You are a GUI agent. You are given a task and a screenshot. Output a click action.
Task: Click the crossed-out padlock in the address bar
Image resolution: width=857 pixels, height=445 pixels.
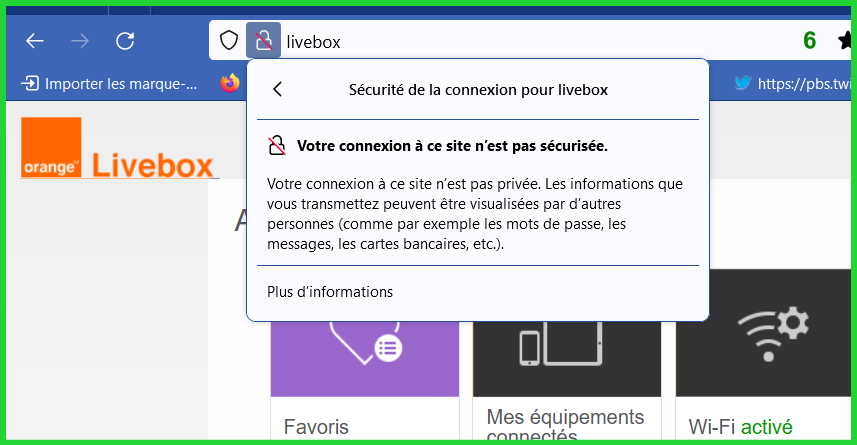tap(263, 41)
